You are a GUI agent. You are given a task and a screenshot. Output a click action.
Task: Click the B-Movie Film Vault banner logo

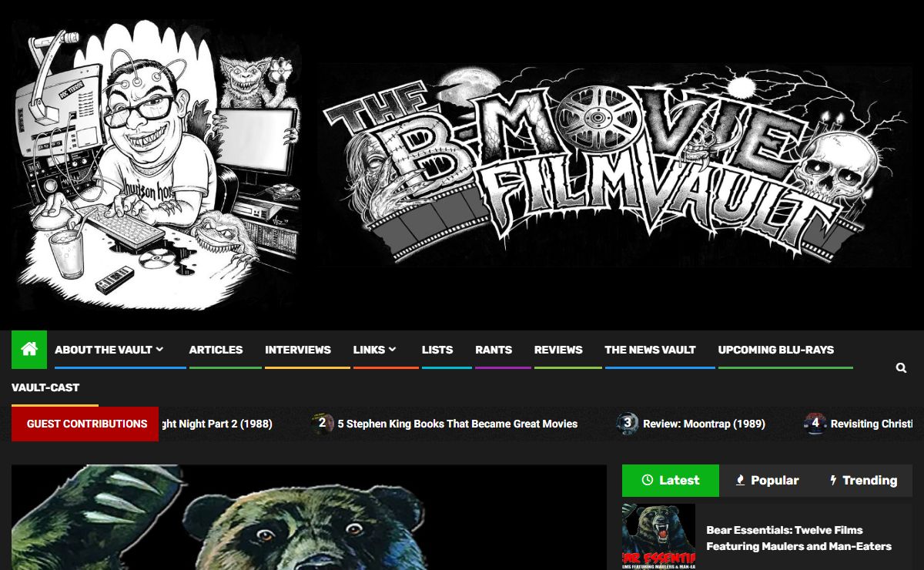pos(615,165)
